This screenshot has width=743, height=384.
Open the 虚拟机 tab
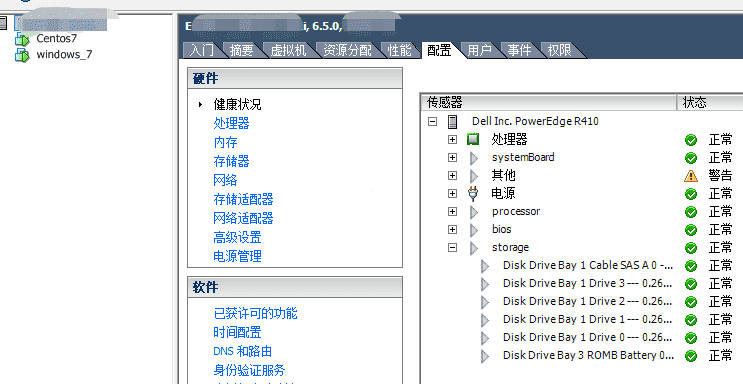pos(289,50)
